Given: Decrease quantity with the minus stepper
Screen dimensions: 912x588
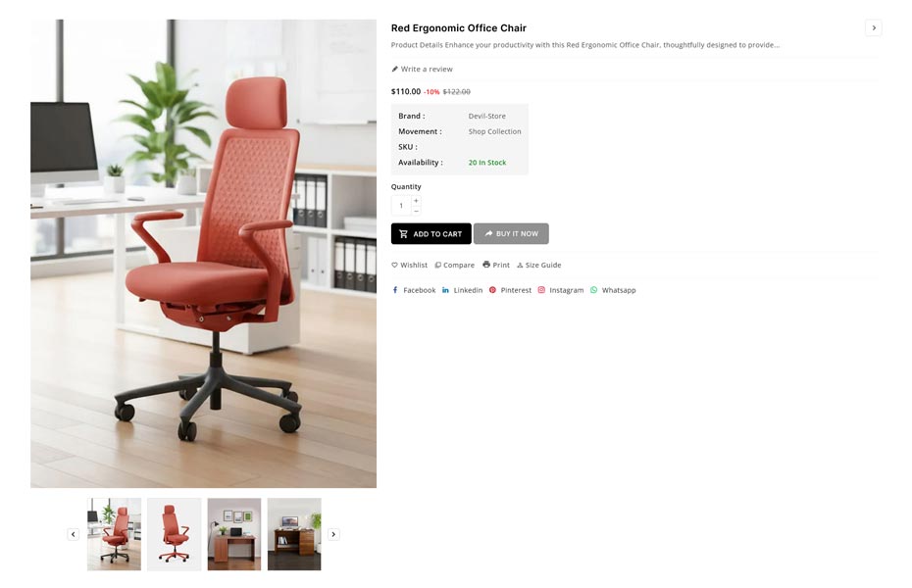Looking at the screenshot, I should point(416,211).
